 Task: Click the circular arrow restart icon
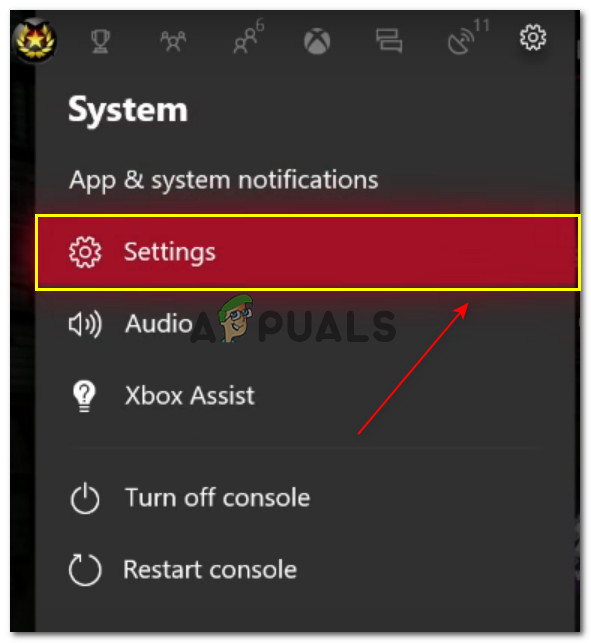(x=85, y=570)
